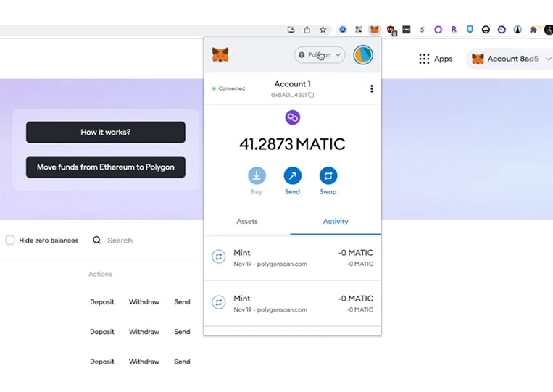The image size is (553, 392).
Task: Open the black half-circle extension icon
Action: pos(486,30)
